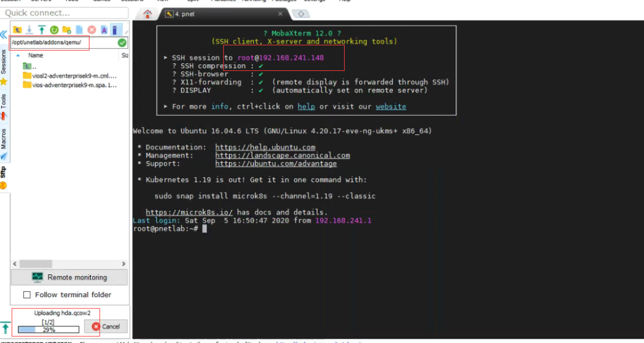
Task: Click the upload arrow icon beside progress
Action: coord(5,328)
